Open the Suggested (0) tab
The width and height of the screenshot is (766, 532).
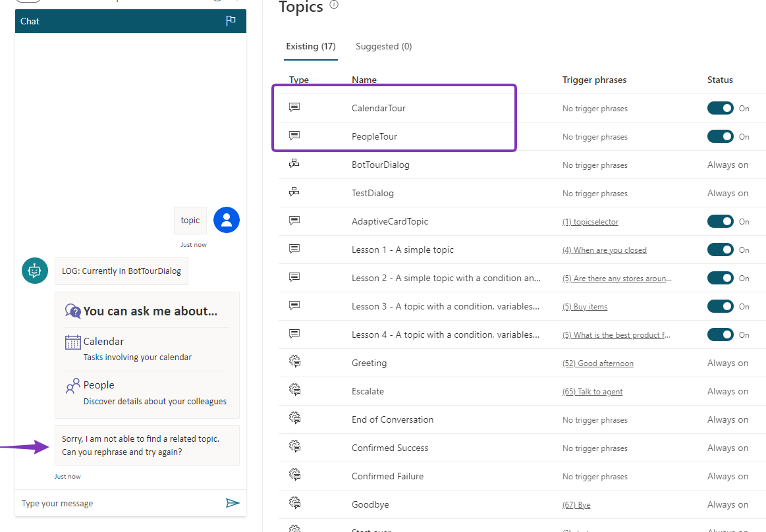point(383,46)
